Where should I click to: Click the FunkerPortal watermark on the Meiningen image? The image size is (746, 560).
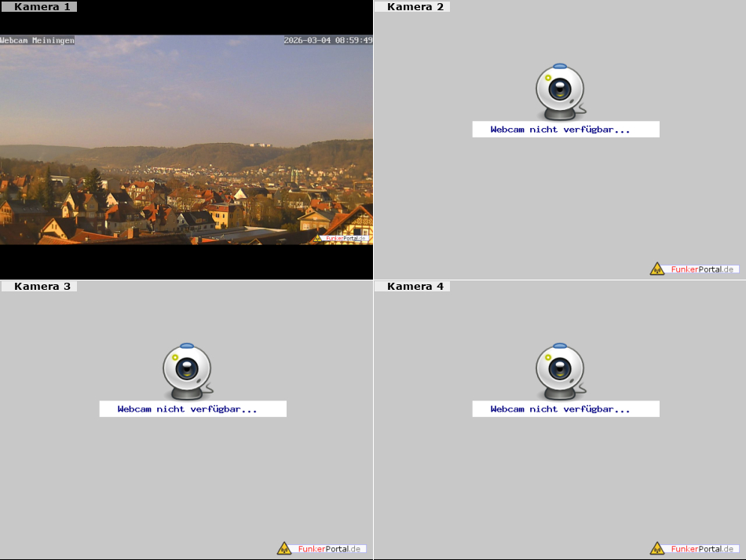(x=343, y=238)
